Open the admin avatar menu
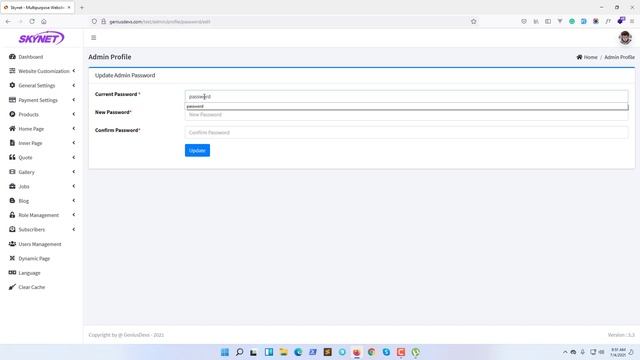Viewport: 640px width, 360px height. click(625, 38)
